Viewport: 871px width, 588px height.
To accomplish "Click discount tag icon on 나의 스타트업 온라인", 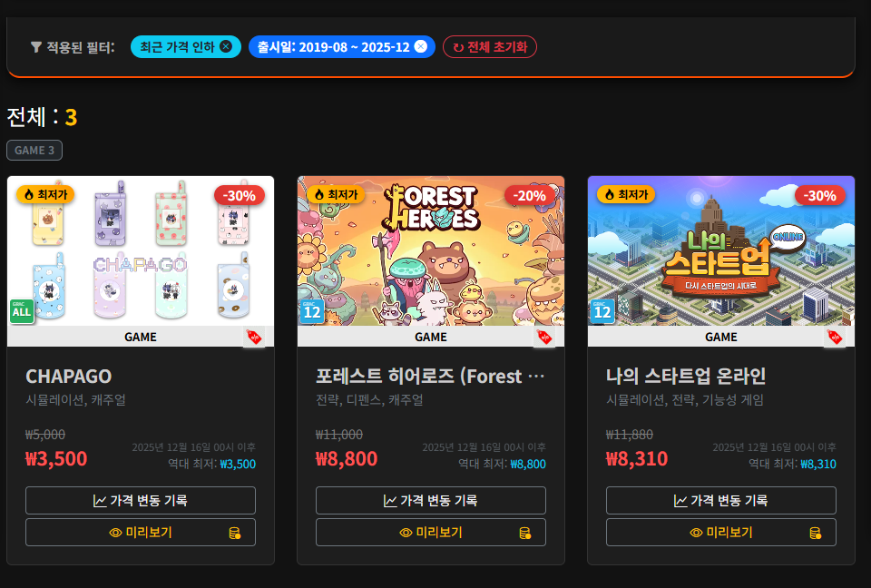I will coord(835,337).
